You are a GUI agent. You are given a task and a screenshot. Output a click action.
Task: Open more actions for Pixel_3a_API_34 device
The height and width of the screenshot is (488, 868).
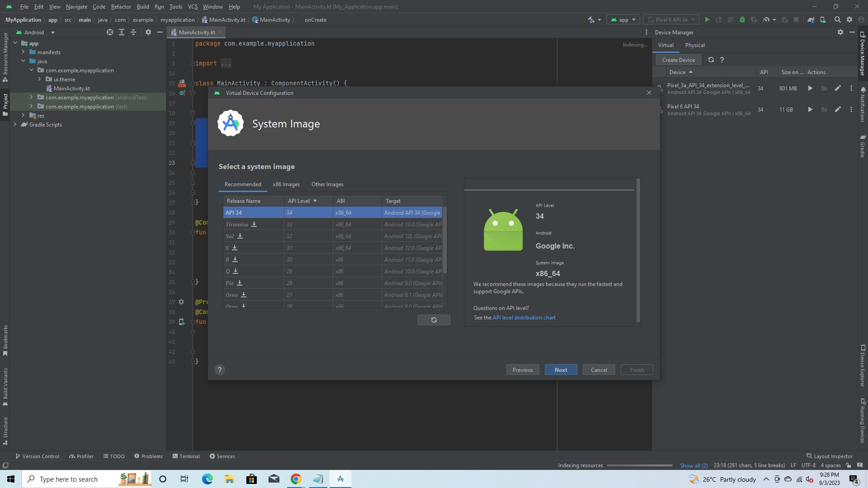[x=851, y=89]
